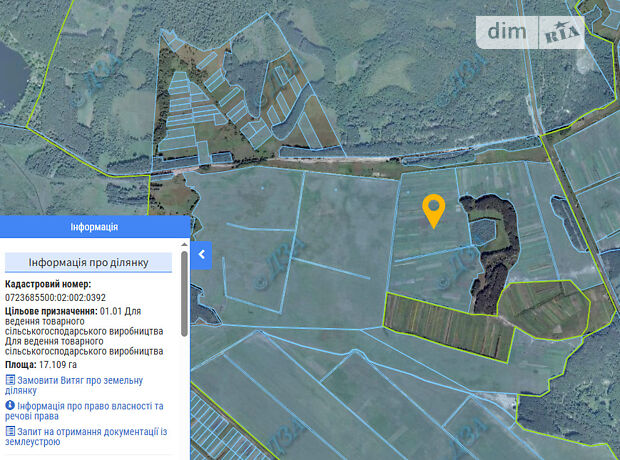Click the document icon beside Замовити Витяг
The height and width of the screenshot is (460, 620).
[x=10, y=380]
